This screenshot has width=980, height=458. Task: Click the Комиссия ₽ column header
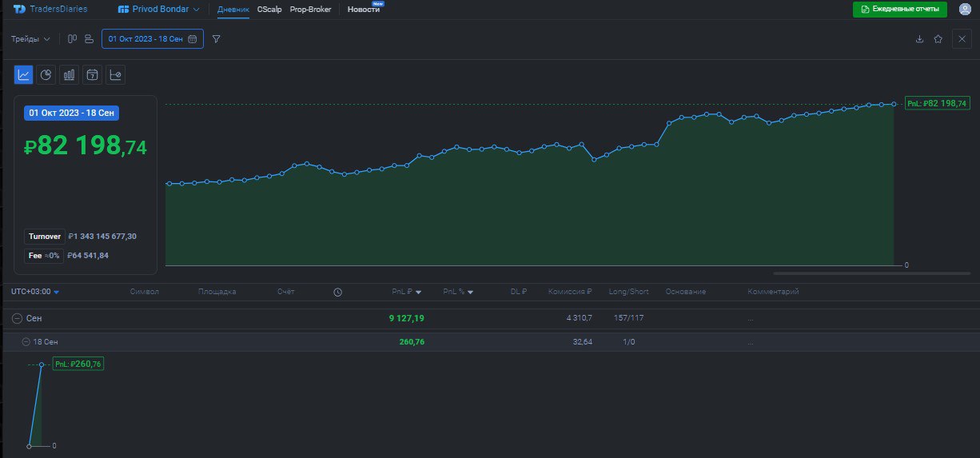click(570, 292)
